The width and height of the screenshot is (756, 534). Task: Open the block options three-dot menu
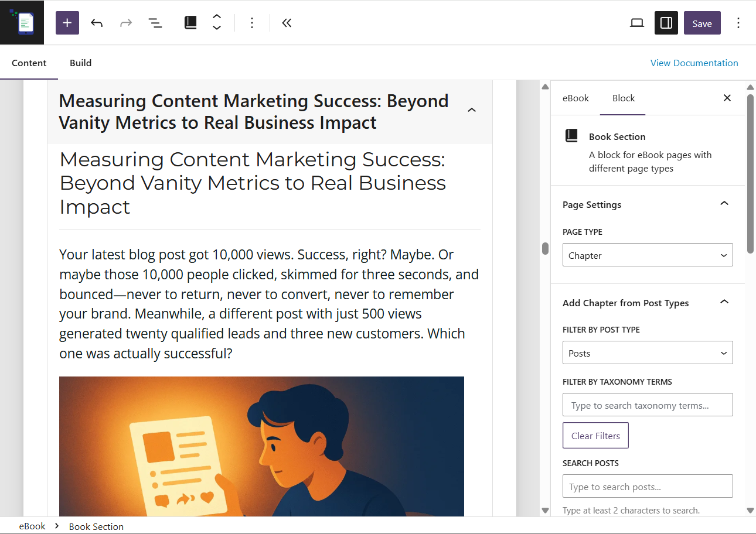tap(252, 23)
